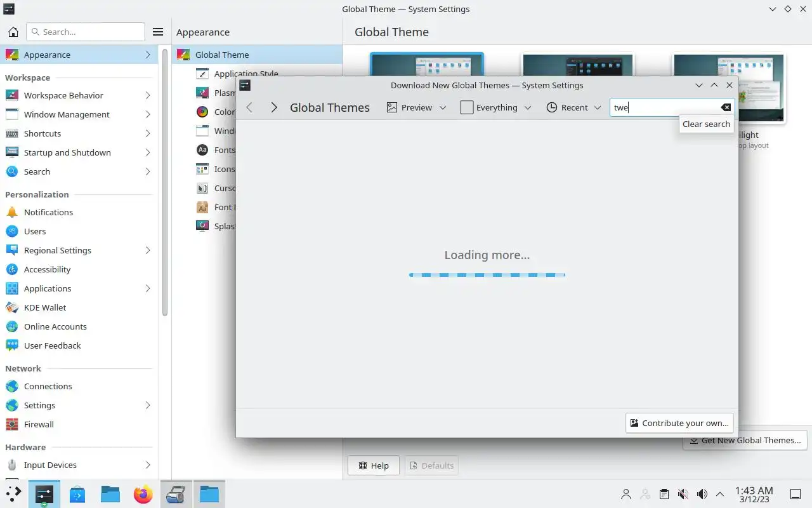812x508 pixels.
Task: Click the Defaults button
Action: tap(431, 465)
